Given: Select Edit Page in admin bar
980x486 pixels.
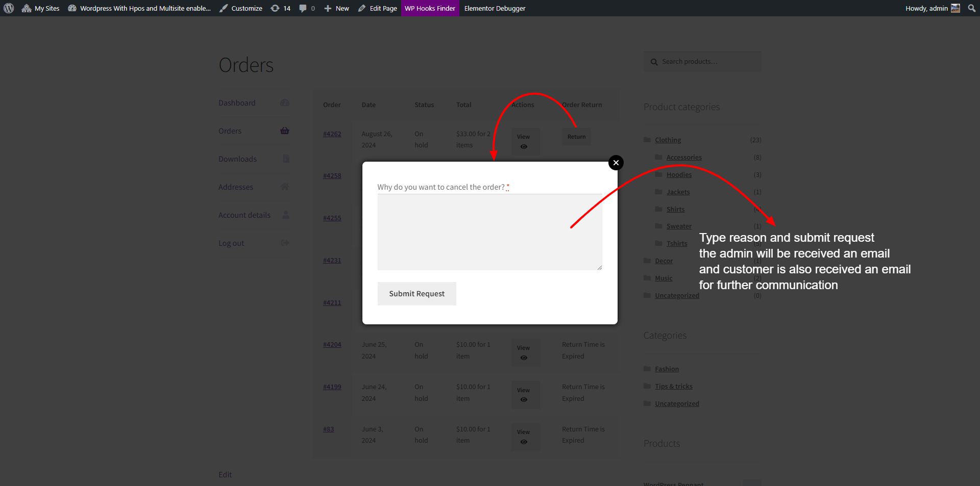Looking at the screenshot, I should [378, 8].
